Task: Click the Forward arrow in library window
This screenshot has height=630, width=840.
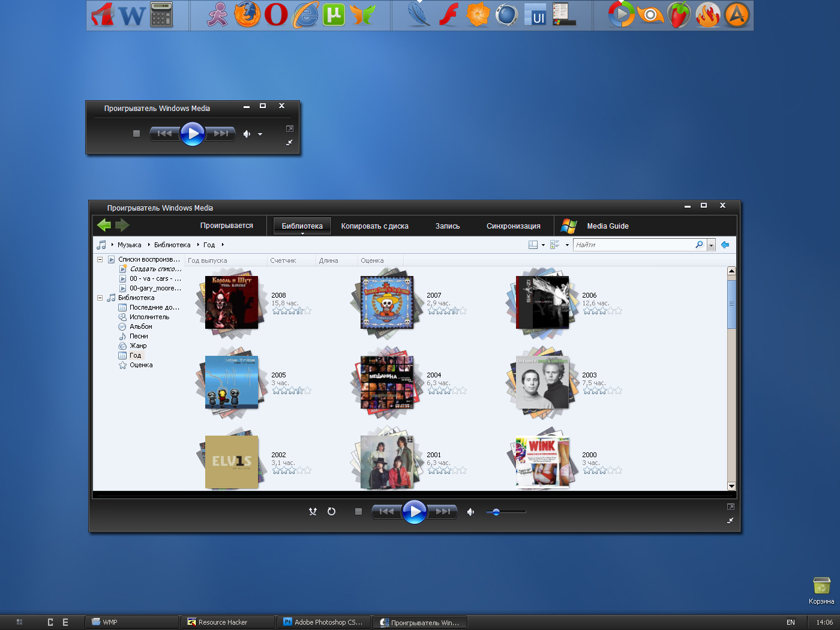Action: (x=122, y=225)
